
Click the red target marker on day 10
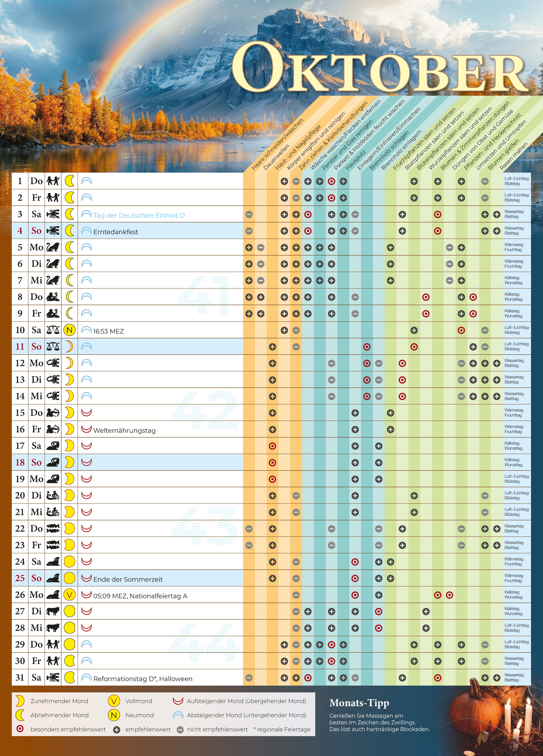[x=461, y=330]
